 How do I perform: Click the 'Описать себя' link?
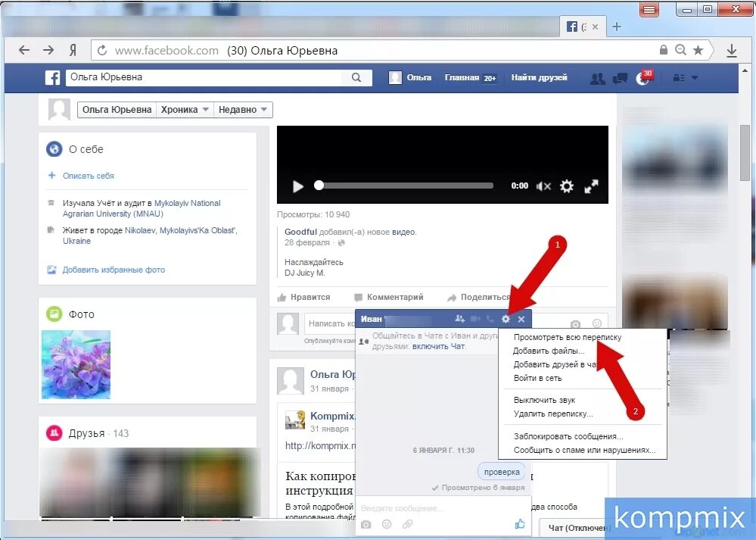pos(89,176)
